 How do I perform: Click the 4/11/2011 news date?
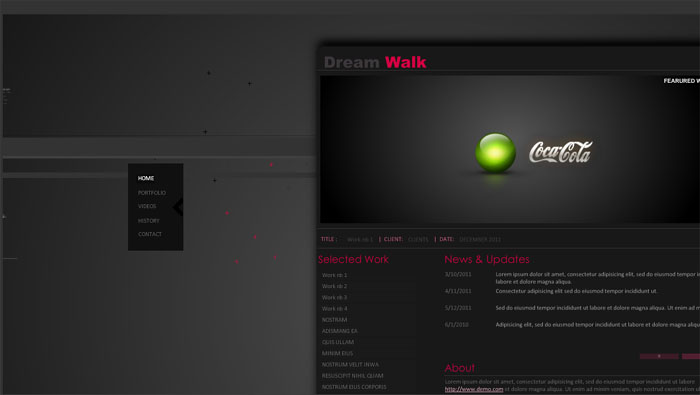point(458,291)
